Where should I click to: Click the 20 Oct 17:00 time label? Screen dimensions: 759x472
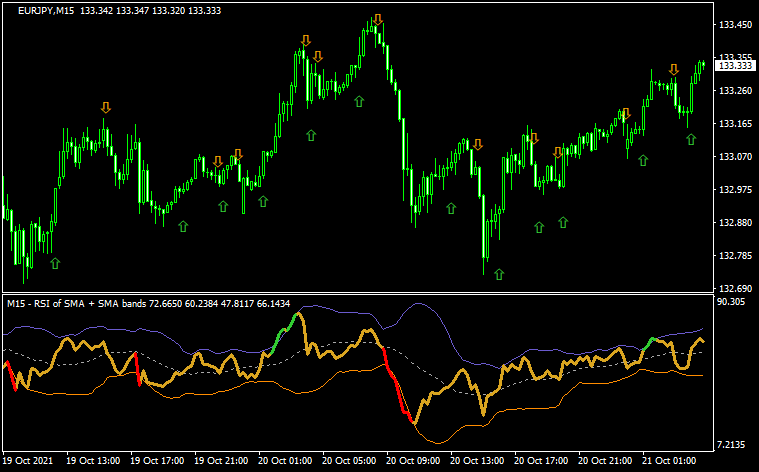tap(541, 460)
